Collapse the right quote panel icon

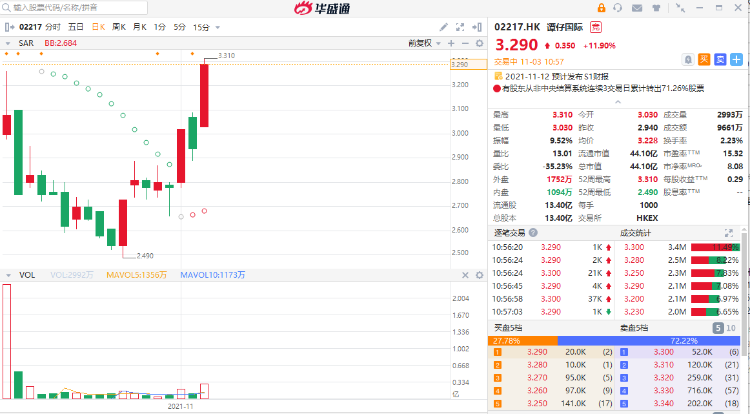476,27
